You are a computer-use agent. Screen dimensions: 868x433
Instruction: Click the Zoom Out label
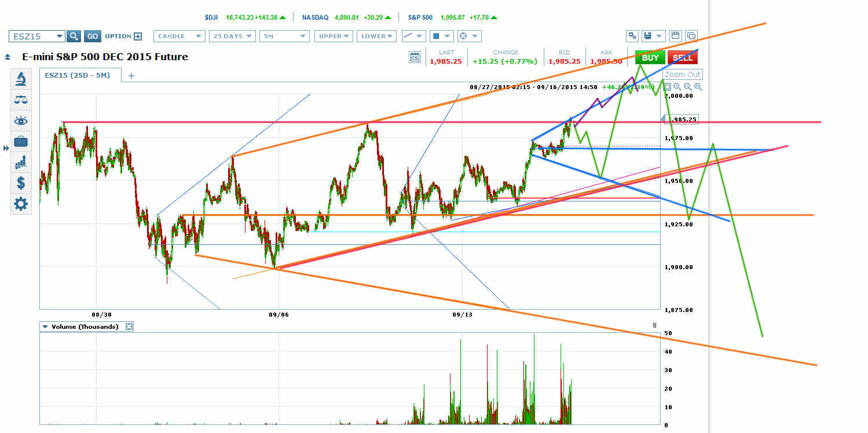click(683, 74)
